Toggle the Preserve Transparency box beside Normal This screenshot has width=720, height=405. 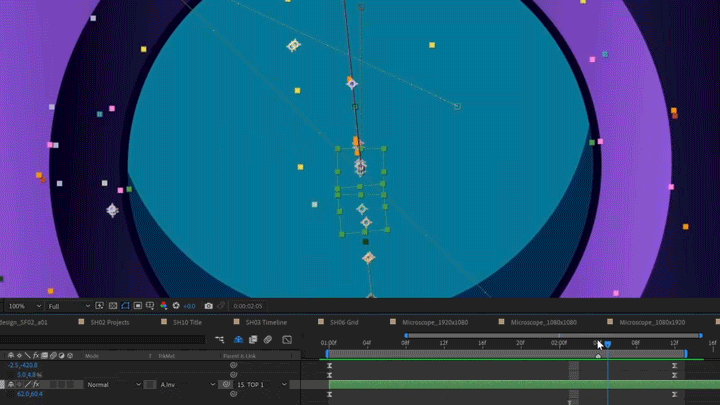(x=150, y=384)
